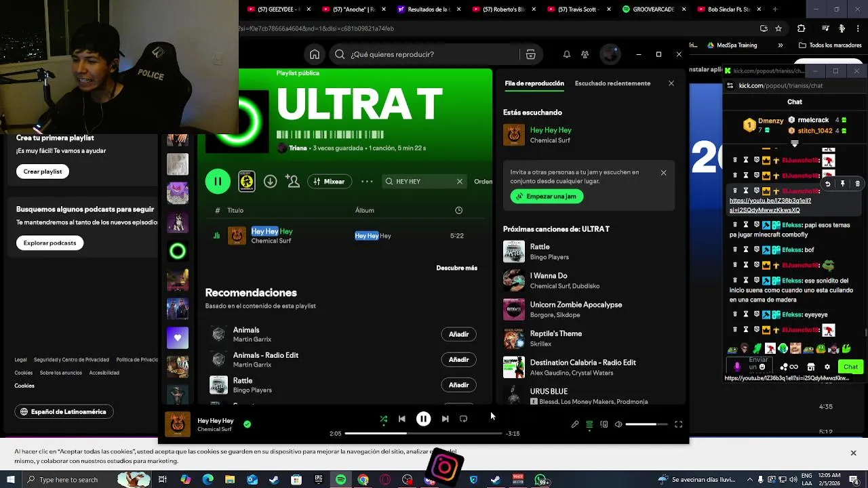
Task: Open the emoji picker in Kick chat
Action: coord(762,367)
